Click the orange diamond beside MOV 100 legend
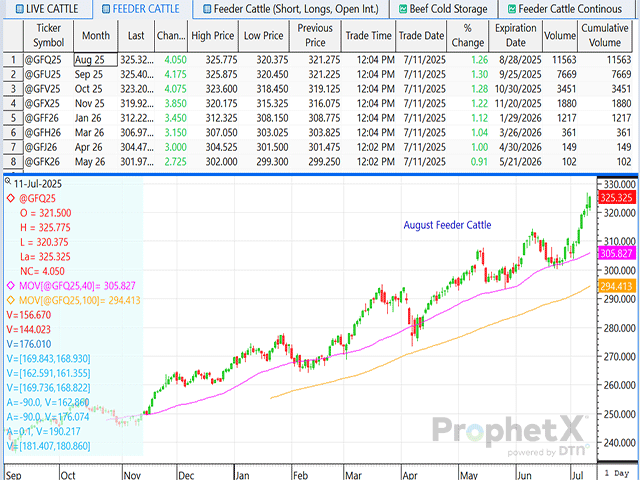This screenshot has height=480, width=640. 11,300
